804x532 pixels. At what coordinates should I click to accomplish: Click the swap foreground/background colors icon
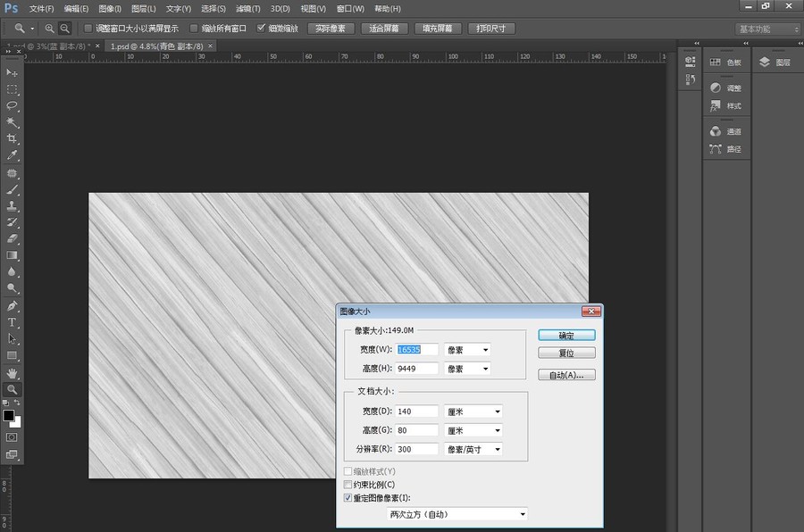click(x=17, y=403)
